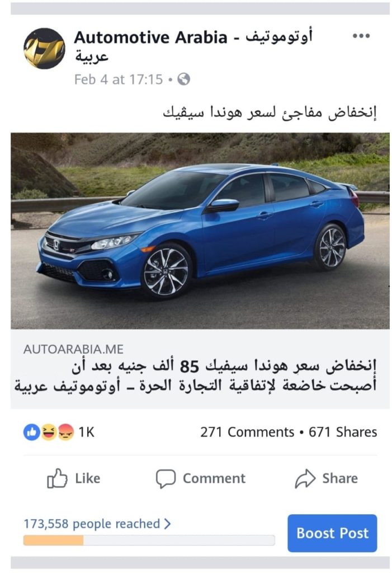Click the Feb 4 at 17:15 timestamp
The image size is (392, 573).
119,79
